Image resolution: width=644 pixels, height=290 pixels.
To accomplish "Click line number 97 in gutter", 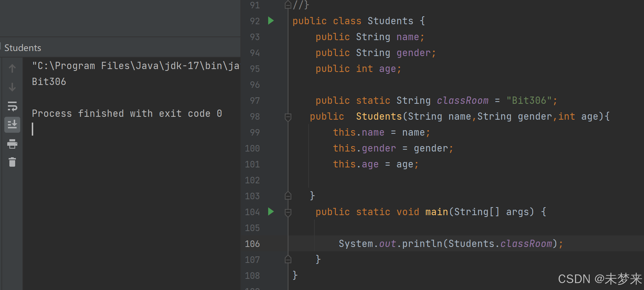I will click(255, 101).
